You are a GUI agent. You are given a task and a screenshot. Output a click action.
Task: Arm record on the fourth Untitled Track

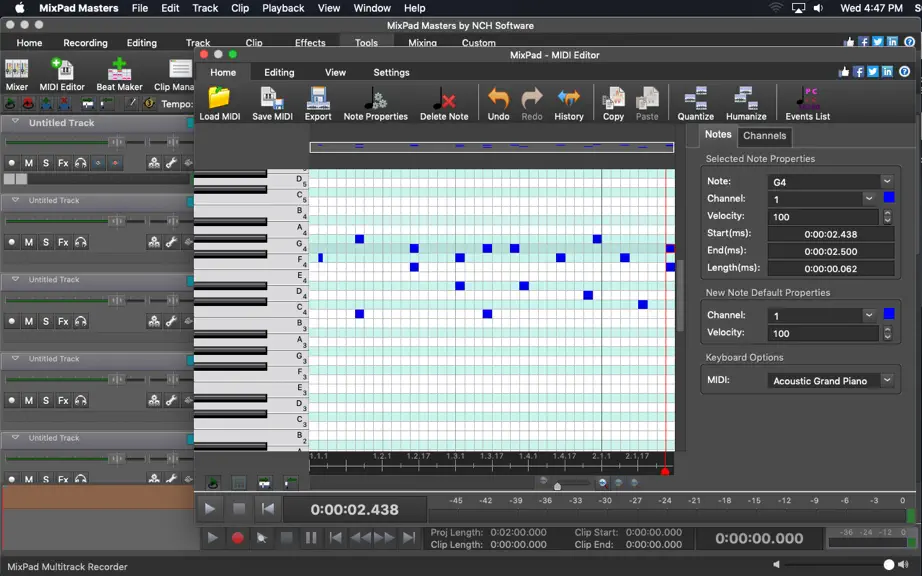point(11,400)
